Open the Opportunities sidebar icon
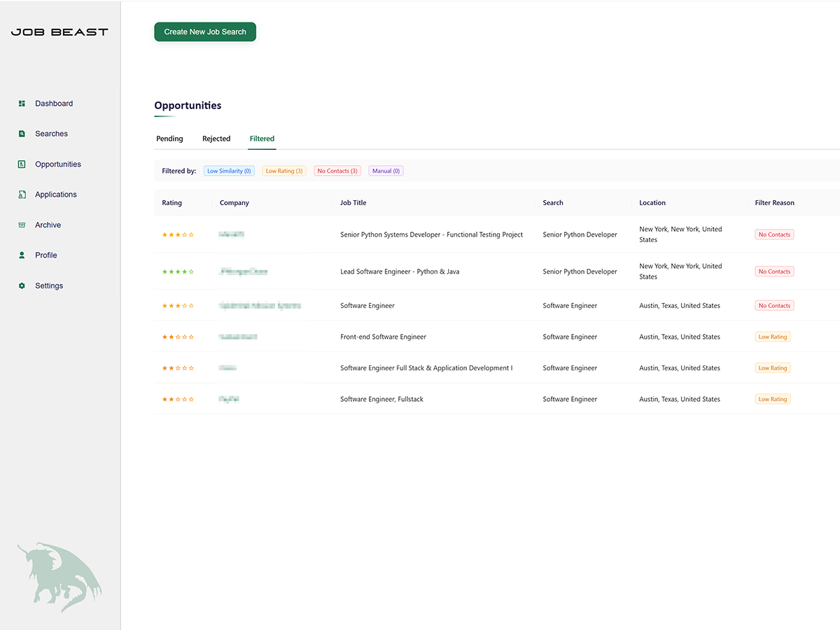Image resolution: width=840 pixels, height=630 pixels. [22, 164]
